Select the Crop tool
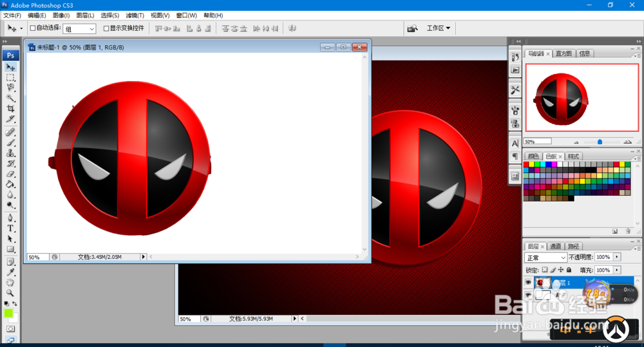This screenshot has height=347, width=644. pos(11,108)
